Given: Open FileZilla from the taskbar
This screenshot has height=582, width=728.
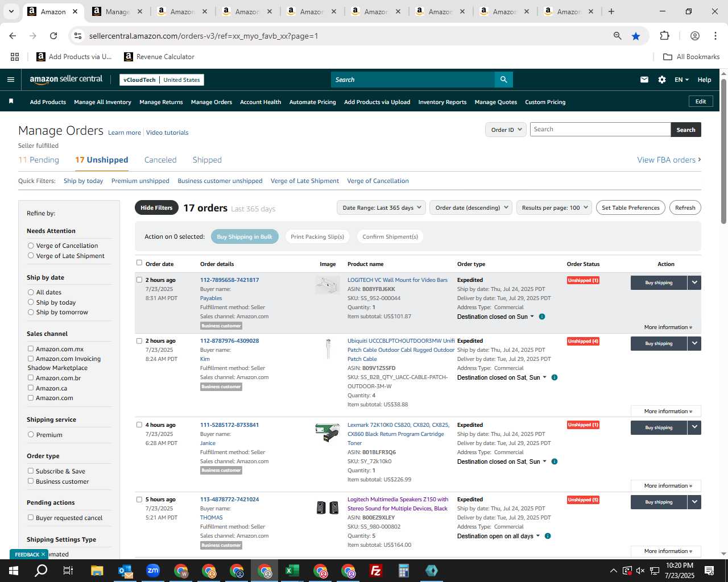Looking at the screenshot, I should point(376,571).
